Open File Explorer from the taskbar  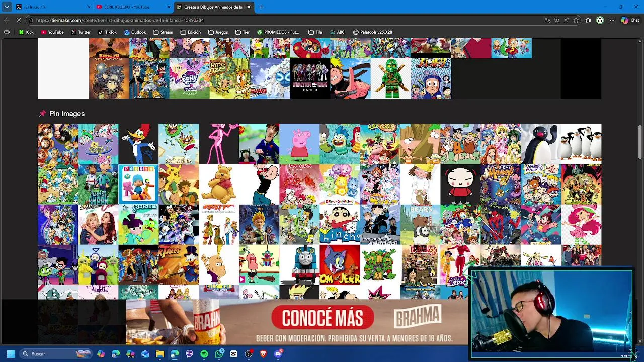(159, 354)
